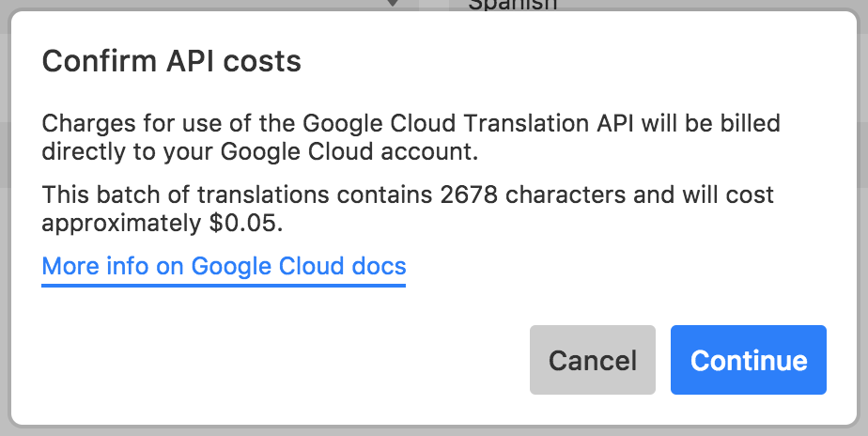Open More info on Google Cloud docs

click(x=224, y=267)
